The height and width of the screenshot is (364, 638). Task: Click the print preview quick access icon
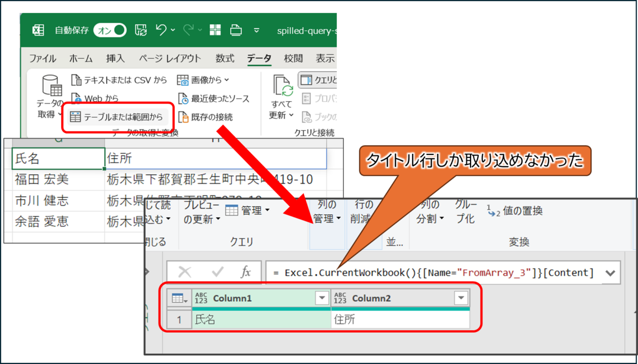pyautogui.click(x=236, y=30)
